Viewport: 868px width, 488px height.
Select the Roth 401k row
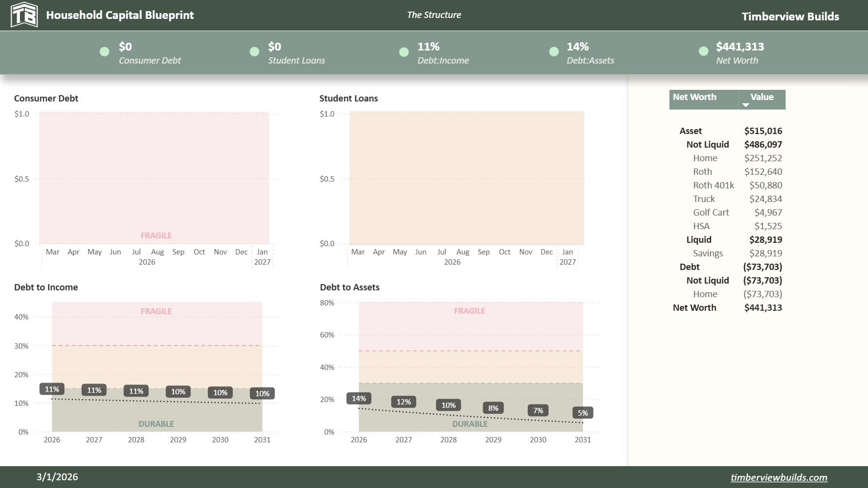click(x=713, y=185)
